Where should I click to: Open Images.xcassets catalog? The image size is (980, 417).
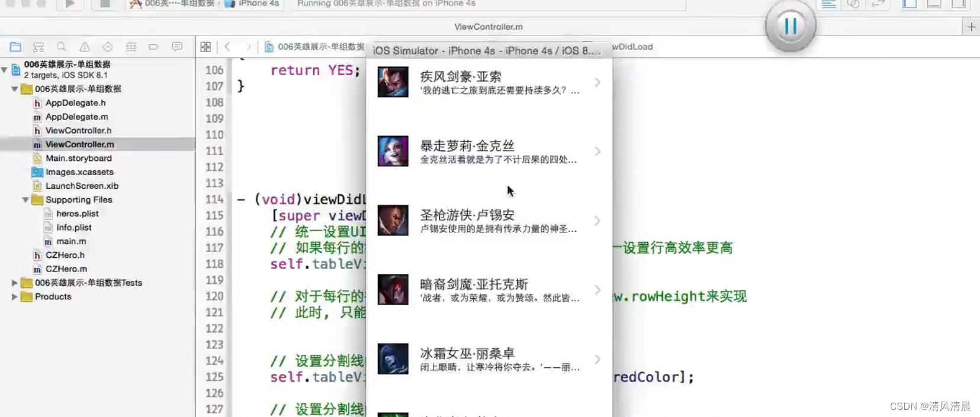pos(79,172)
